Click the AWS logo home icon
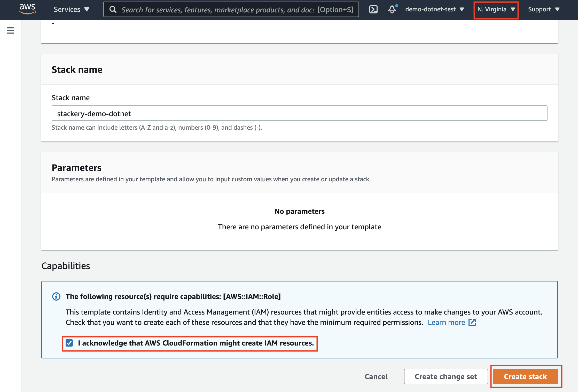This screenshot has height=392, width=578. coord(27,9)
